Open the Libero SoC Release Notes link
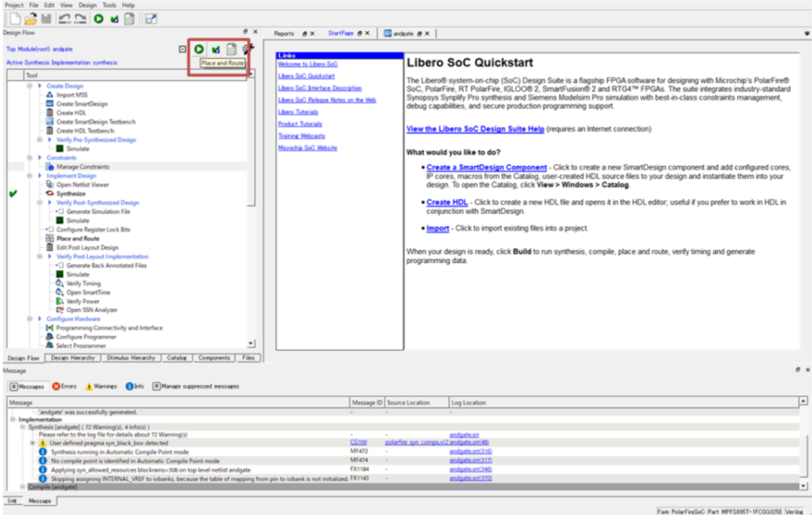Screen dimensions: 812x515 click(x=327, y=100)
